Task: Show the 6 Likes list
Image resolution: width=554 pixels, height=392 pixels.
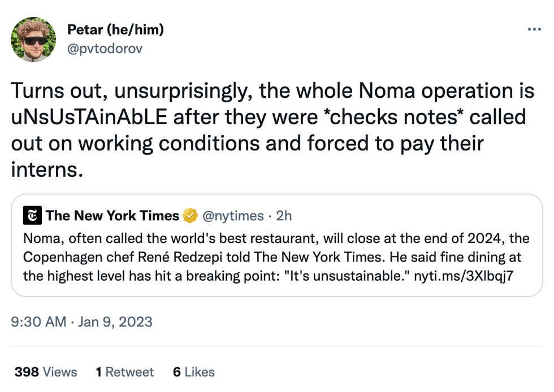Action: pyautogui.click(x=194, y=372)
